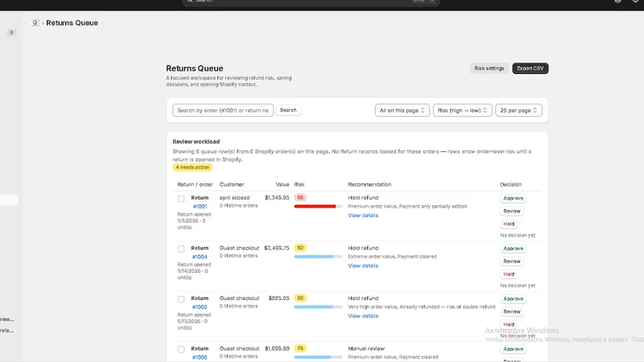
Task: Click the Return / order column header
Action: click(195, 185)
